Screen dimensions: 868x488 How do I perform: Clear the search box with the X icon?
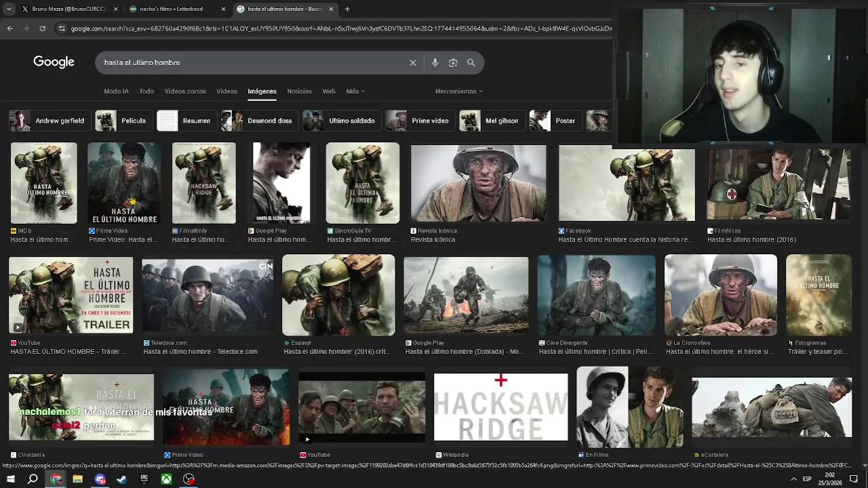click(412, 62)
